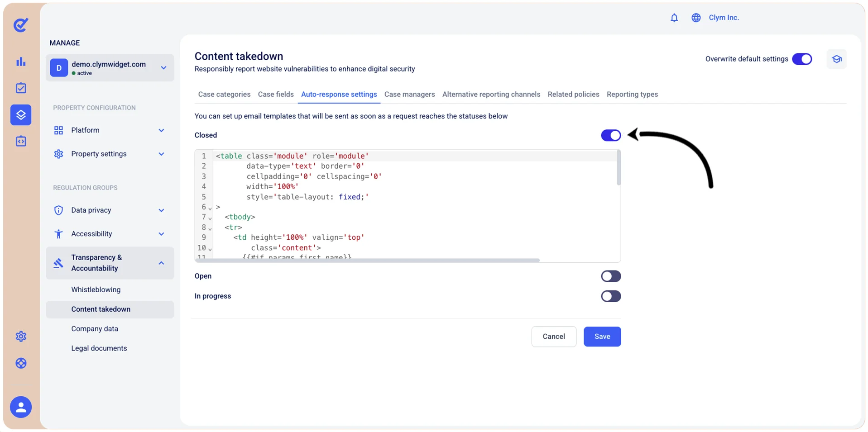The width and height of the screenshot is (868, 432).
Task: Enable the Open auto-response toggle
Action: coord(611,276)
